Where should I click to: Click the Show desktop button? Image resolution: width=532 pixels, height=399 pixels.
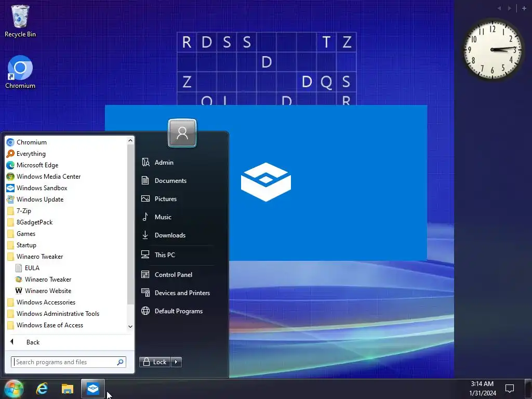[x=528, y=389]
